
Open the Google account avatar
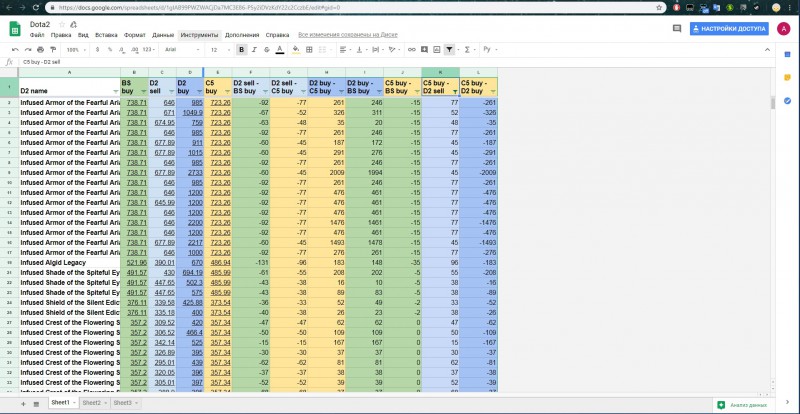(x=784, y=29)
